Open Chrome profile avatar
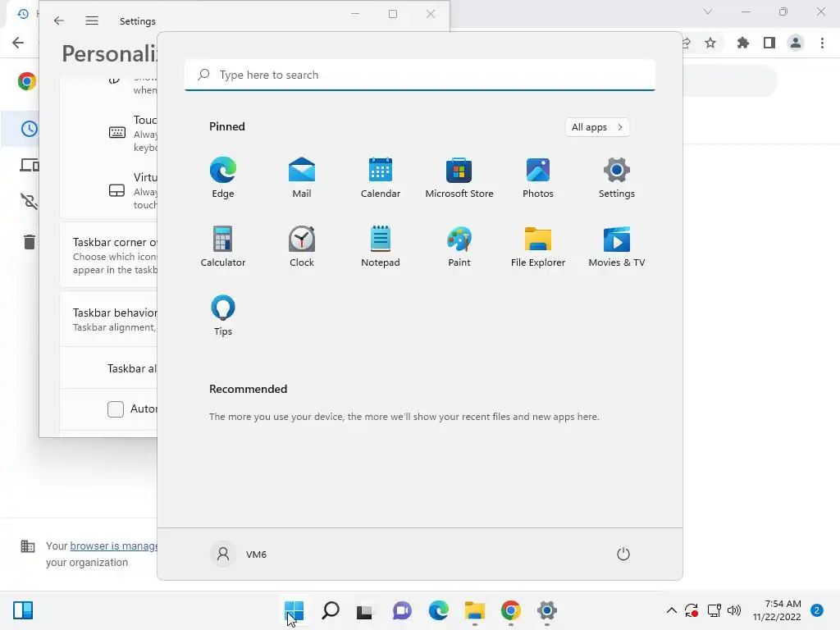Screen dimensions: 840x630 [x=796, y=43]
